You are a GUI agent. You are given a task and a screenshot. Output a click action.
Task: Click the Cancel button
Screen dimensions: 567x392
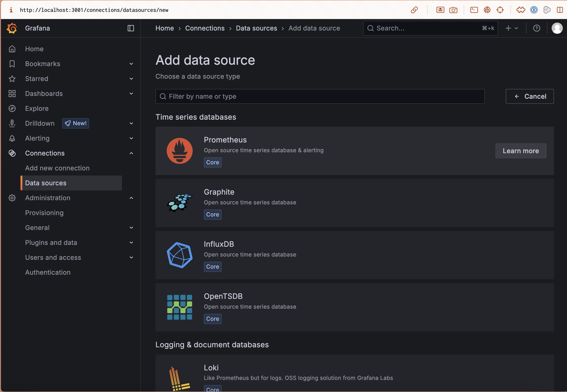pyautogui.click(x=530, y=96)
